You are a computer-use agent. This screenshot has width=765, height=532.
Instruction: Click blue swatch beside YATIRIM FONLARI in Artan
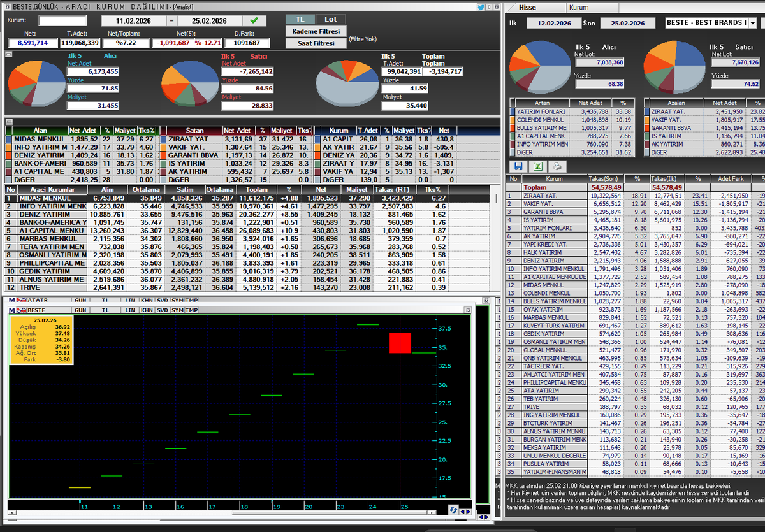[513, 111]
